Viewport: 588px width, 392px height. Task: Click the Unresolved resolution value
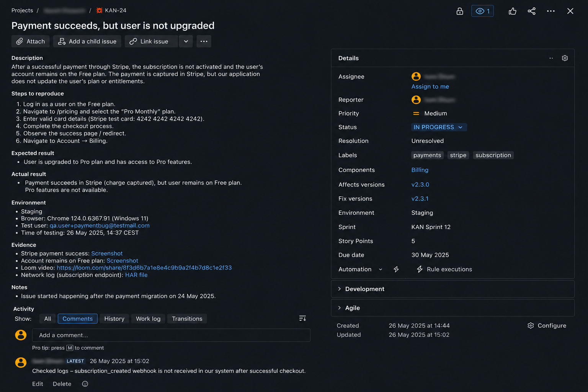(428, 141)
